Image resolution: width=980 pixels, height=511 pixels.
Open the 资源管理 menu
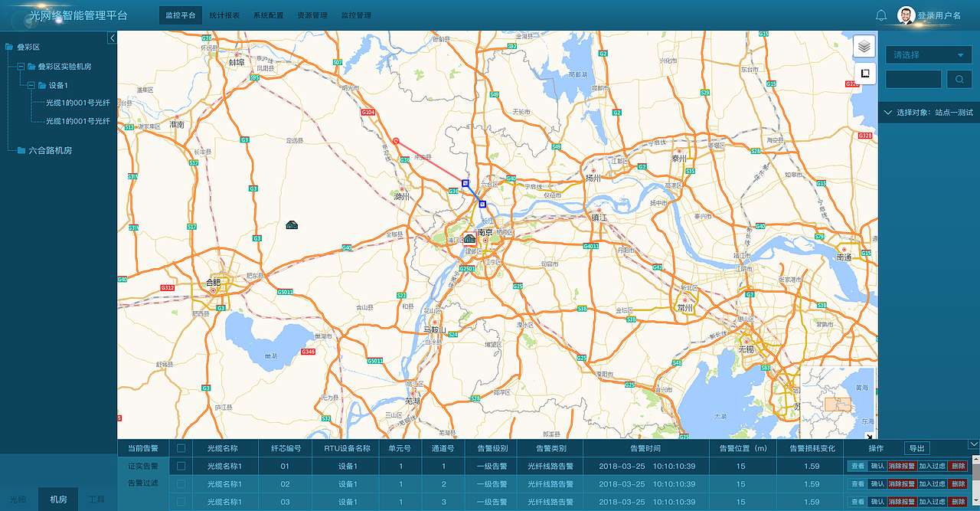312,15
